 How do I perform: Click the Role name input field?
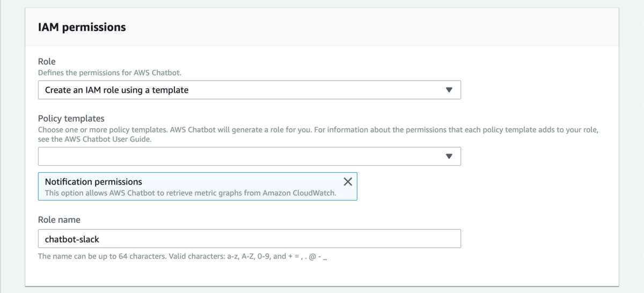[x=268, y=239]
